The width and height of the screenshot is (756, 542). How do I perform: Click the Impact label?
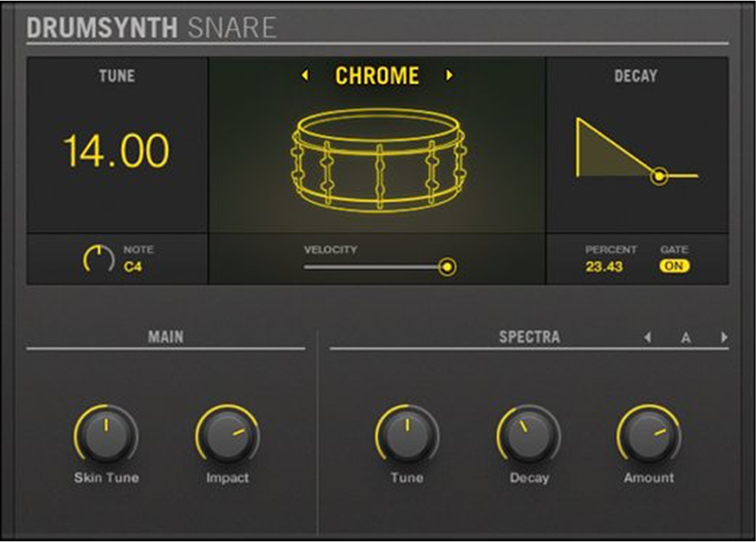[228, 477]
